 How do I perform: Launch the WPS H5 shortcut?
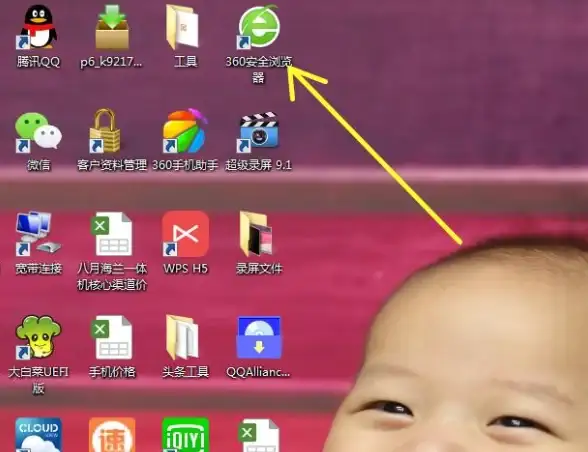[x=185, y=234]
